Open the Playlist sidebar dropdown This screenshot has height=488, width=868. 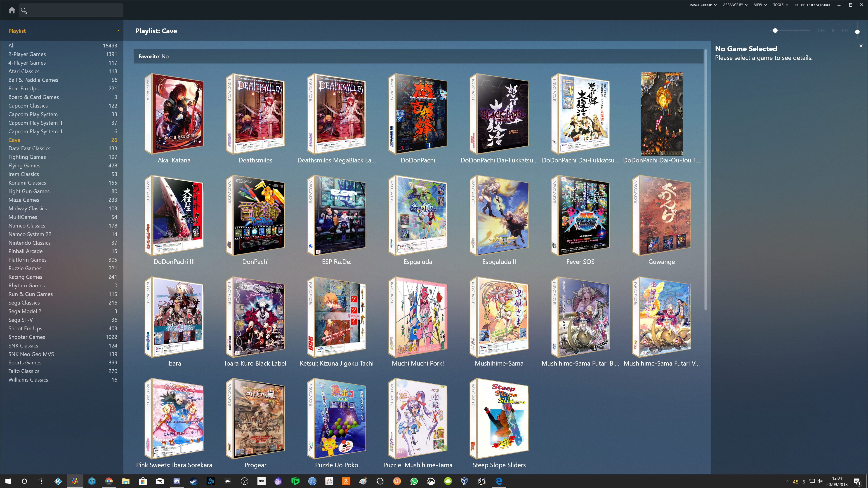tap(118, 31)
